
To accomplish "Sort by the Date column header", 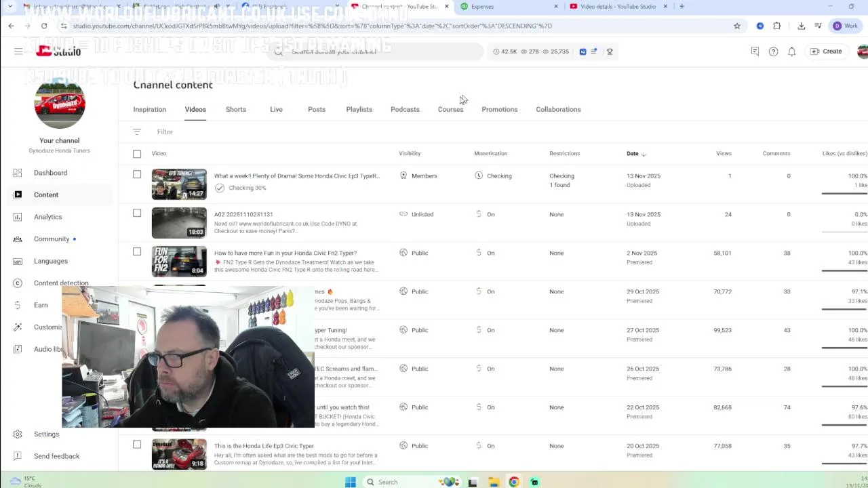I will [636, 154].
